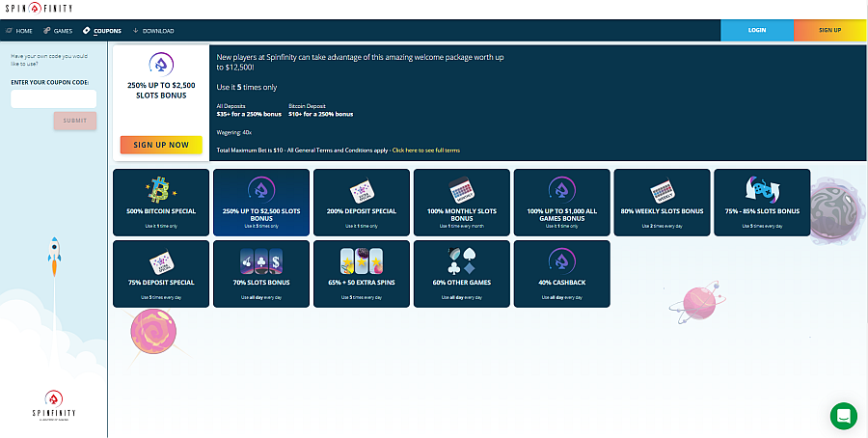The image size is (868, 438).
Task: Click the 70% SLOTS BONUS title
Action: (x=261, y=283)
